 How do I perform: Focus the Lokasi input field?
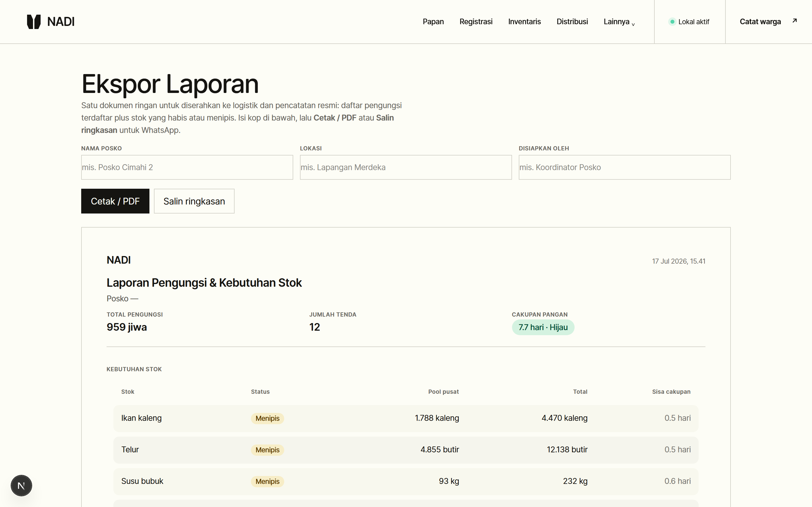[406, 167]
